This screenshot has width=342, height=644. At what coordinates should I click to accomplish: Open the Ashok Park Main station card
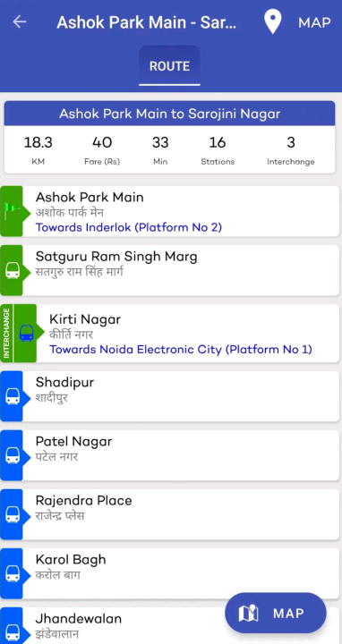(x=169, y=211)
